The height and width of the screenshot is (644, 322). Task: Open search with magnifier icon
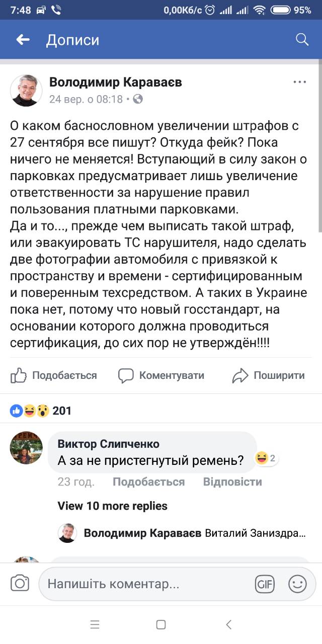[302, 40]
